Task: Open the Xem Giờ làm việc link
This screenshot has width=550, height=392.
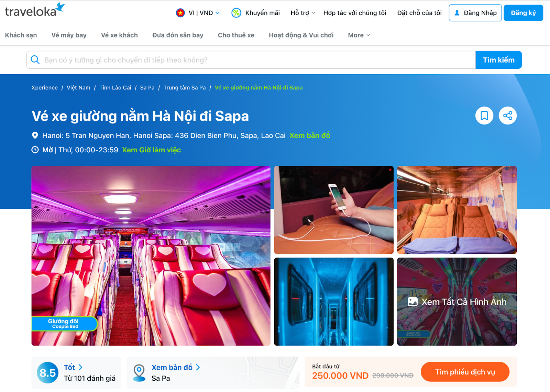Action: click(x=151, y=150)
